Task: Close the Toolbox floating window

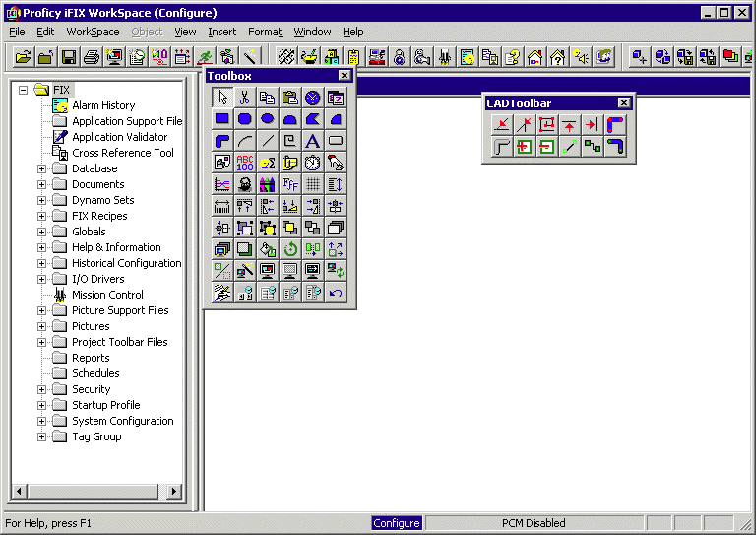Action: (345, 76)
